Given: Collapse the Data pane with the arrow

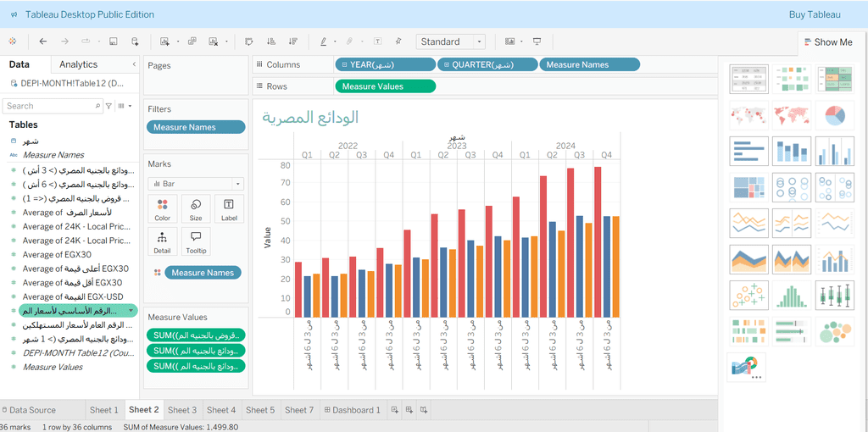Looking at the screenshot, I should pyautogui.click(x=134, y=64).
